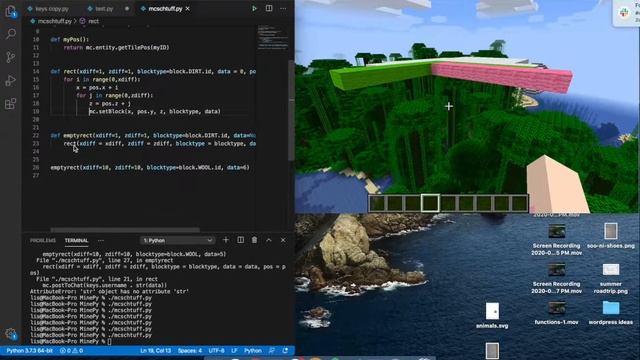
Task: Open the Manage gear in the activity bar
Action: 11,333
